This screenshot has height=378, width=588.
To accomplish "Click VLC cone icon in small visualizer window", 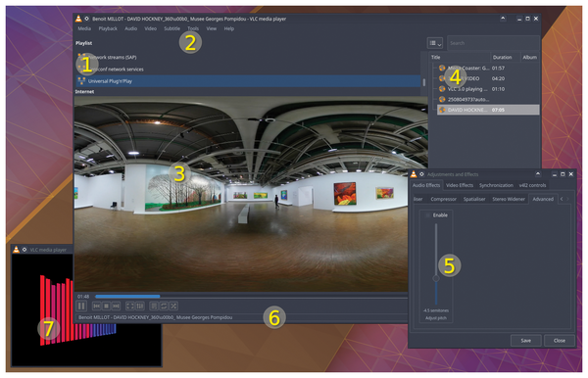I will [x=16, y=250].
